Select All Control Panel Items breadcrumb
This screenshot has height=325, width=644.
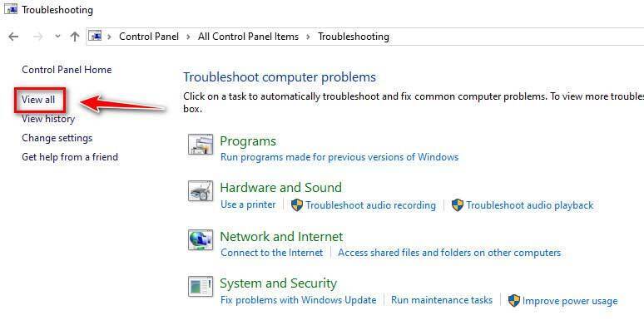pyautogui.click(x=248, y=37)
